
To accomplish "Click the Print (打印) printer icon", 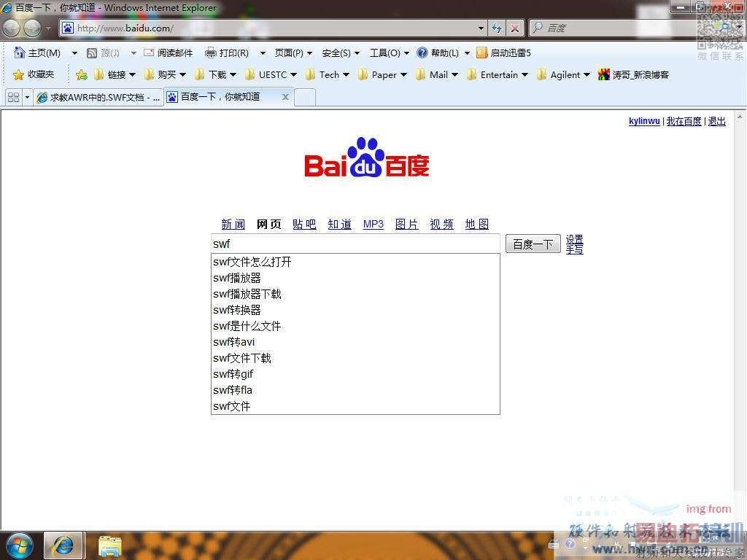I will (211, 52).
